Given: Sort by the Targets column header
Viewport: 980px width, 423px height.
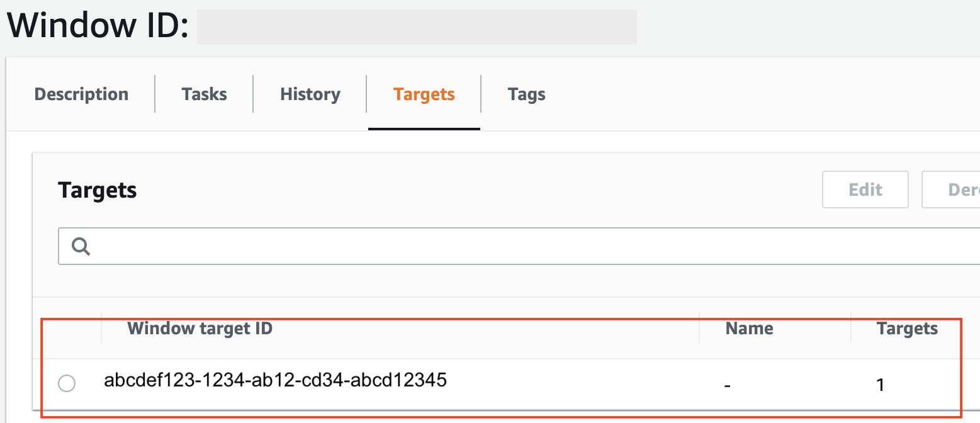Looking at the screenshot, I should 907,328.
